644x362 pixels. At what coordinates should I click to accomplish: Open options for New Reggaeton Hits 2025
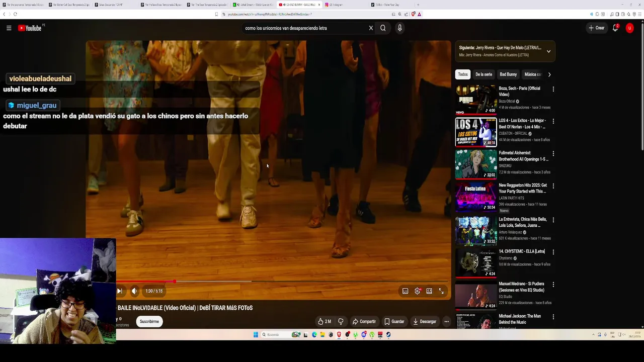[553, 186]
